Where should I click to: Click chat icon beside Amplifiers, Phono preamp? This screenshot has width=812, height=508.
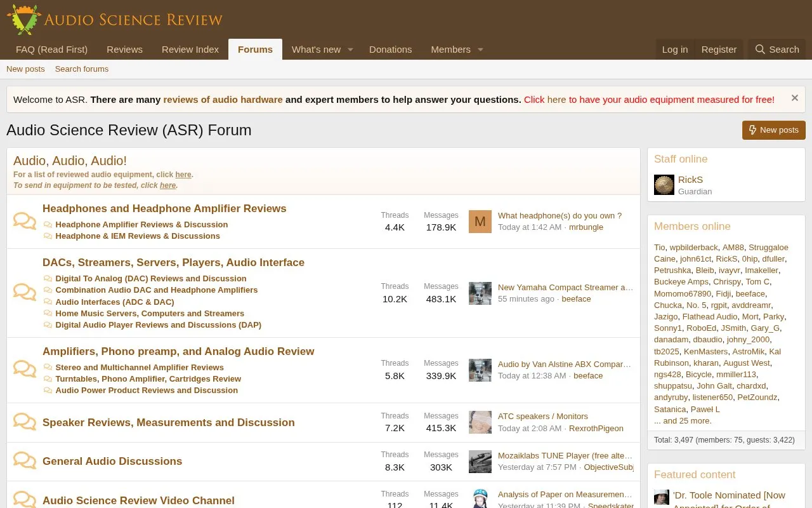click(25, 370)
